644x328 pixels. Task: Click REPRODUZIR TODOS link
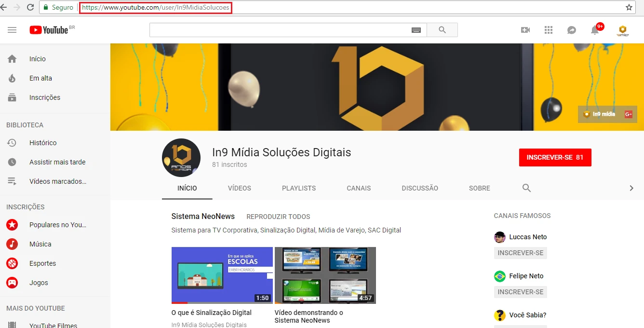[x=278, y=217]
